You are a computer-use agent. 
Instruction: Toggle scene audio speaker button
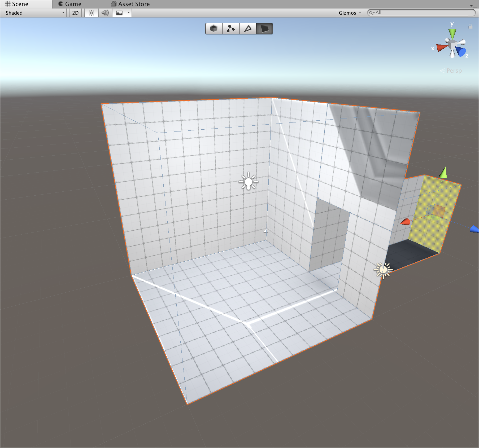(105, 13)
